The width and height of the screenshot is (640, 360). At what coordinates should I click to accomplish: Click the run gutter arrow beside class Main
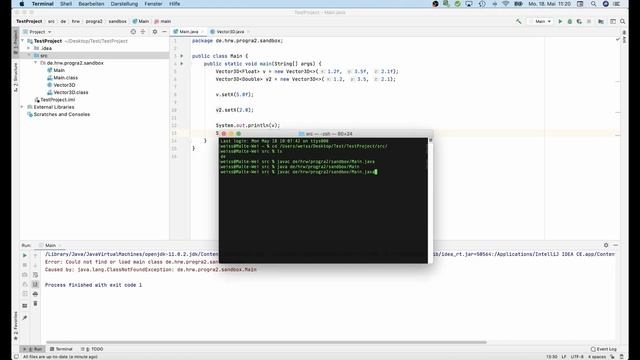(x=182, y=56)
